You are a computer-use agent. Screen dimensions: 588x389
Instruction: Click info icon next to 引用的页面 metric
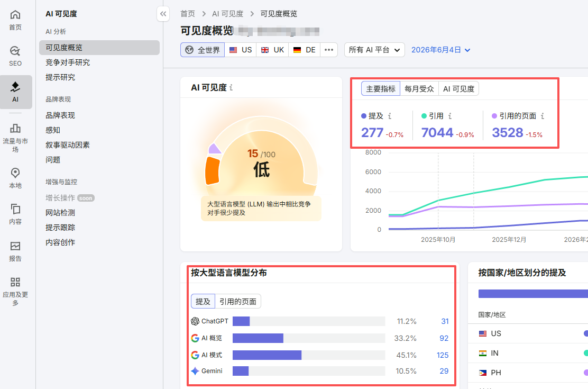(542, 116)
